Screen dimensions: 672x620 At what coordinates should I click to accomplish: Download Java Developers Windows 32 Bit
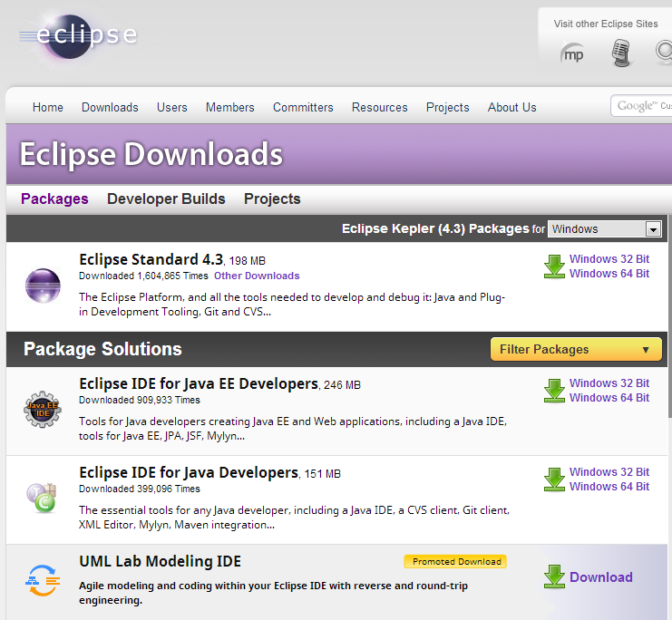click(609, 471)
